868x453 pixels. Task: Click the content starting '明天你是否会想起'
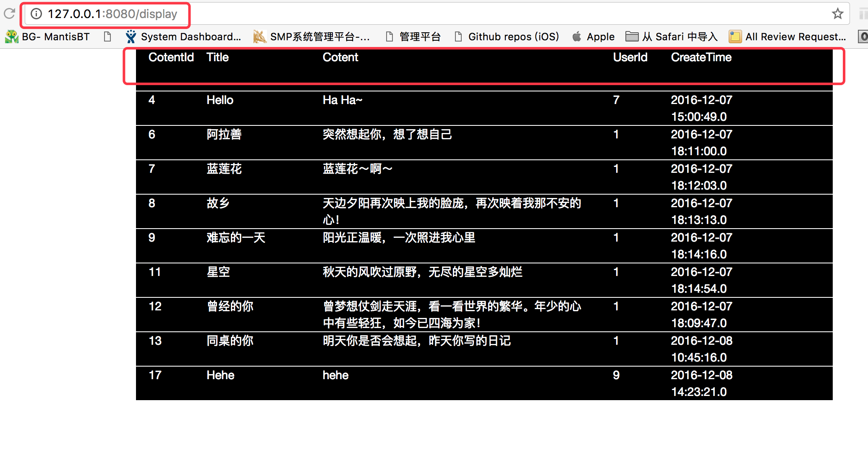click(x=416, y=341)
